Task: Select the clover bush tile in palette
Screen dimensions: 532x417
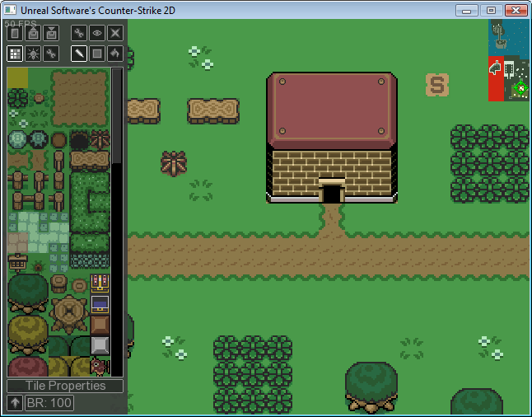Action: coord(17,98)
